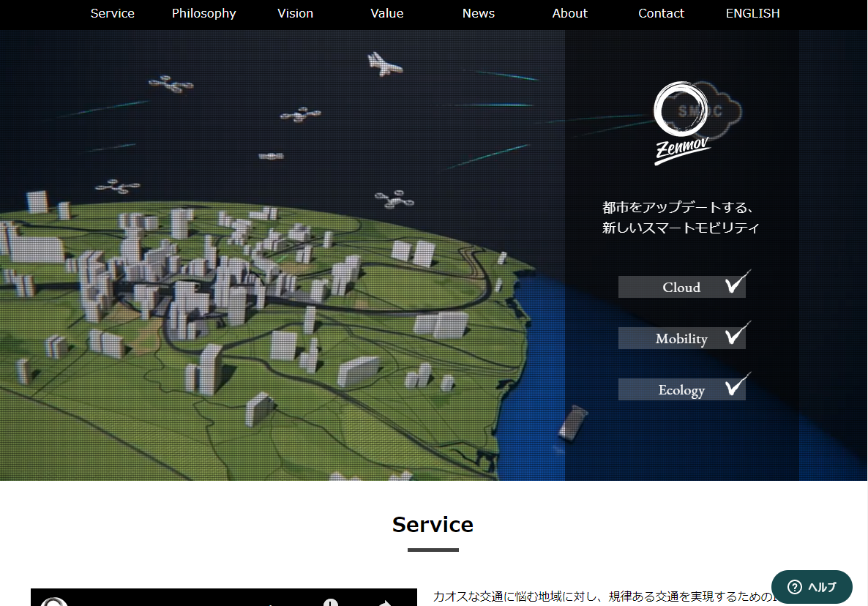Open the News navigation link
The width and height of the screenshot is (868, 606).
coord(479,13)
